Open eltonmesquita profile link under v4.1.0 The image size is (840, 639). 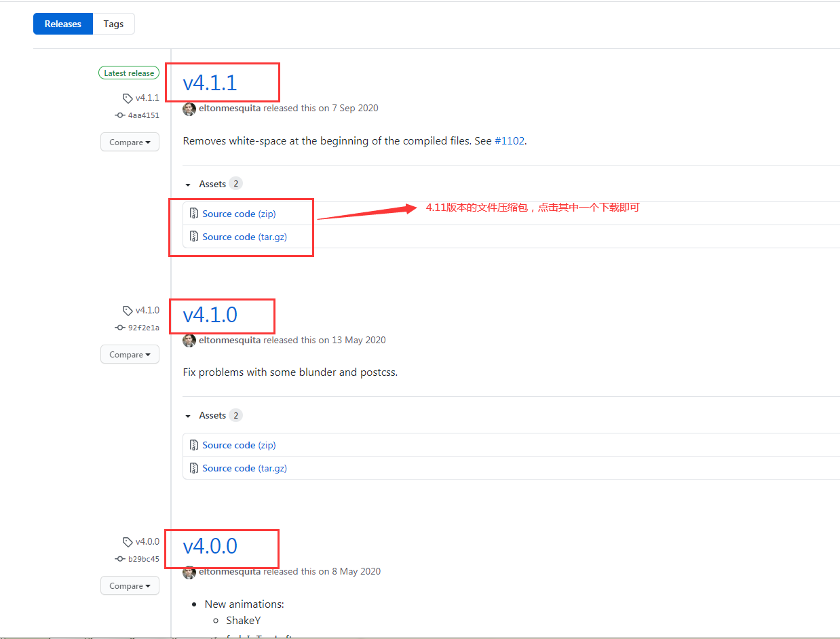click(x=229, y=341)
